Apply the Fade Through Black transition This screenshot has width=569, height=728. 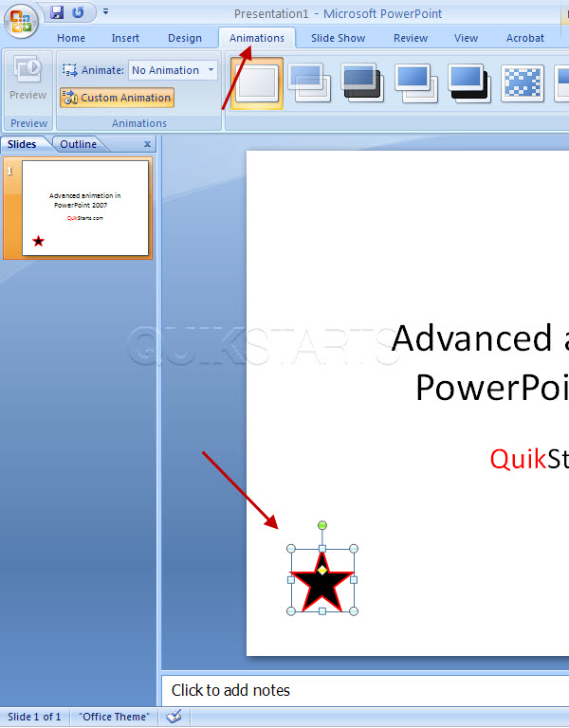click(x=363, y=83)
